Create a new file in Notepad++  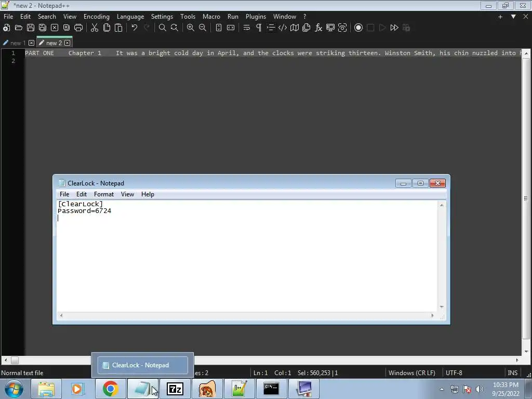coord(6,28)
